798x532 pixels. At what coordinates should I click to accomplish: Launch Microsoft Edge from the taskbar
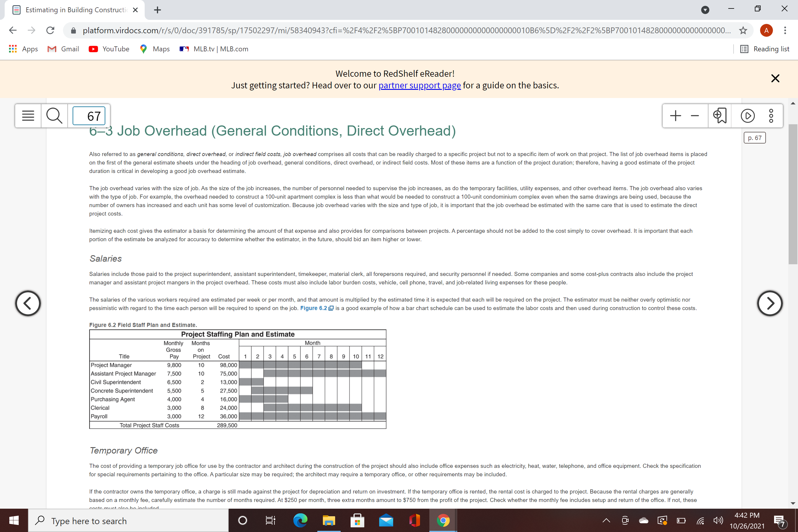click(x=300, y=520)
